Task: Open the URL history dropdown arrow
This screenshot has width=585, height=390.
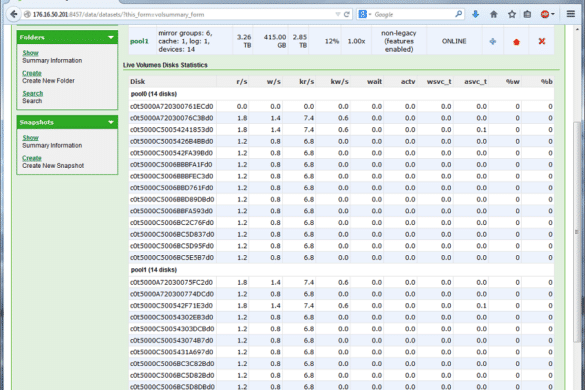Action: (338, 15)
